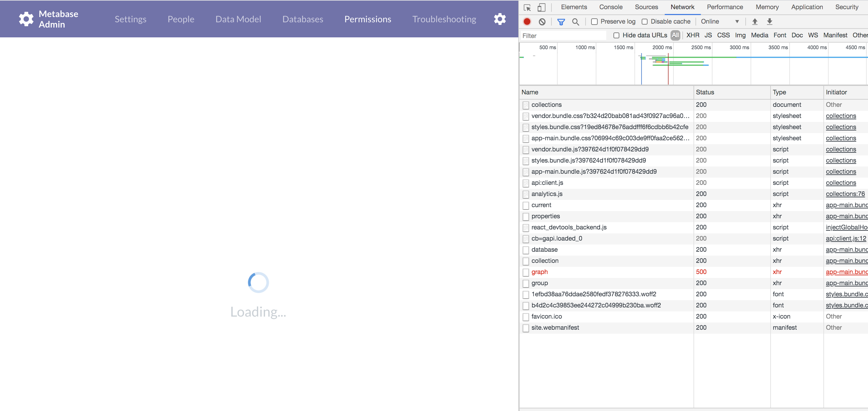
Task: Open the collections initiator link for vendor.bundle.js
Action: tap(841, 149)
